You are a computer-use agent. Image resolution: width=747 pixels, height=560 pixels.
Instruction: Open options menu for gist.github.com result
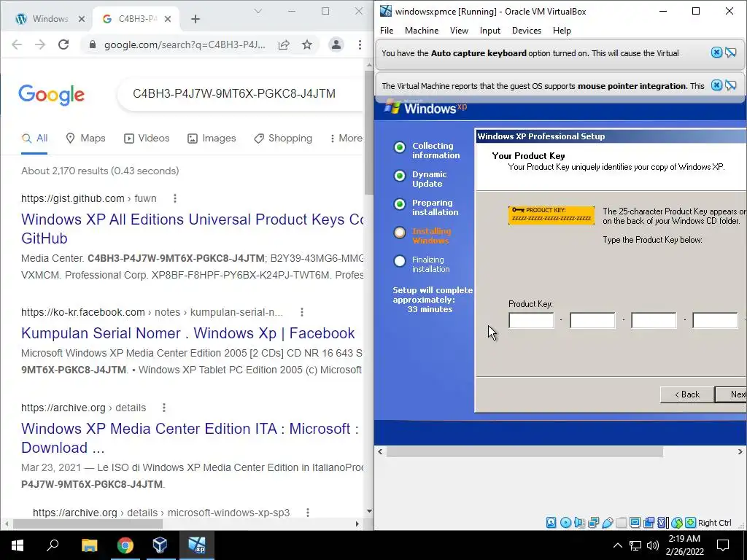(x=175, y=198)
